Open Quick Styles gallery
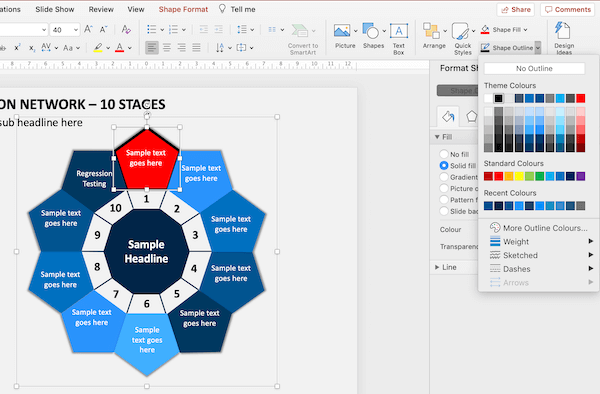The height and width of the screenshot is (394, 600). (x=463, y=38)
